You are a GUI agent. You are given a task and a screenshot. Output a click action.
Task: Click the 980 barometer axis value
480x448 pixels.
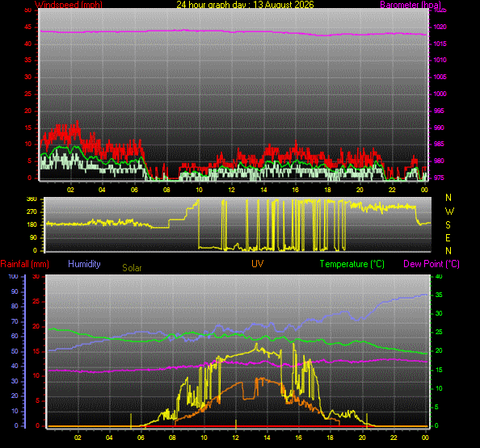[x=439, y=161]
